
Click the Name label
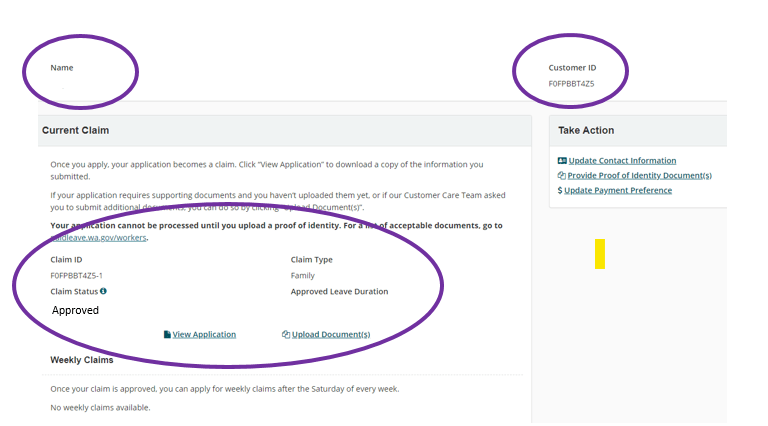click(x=62, y=68)
